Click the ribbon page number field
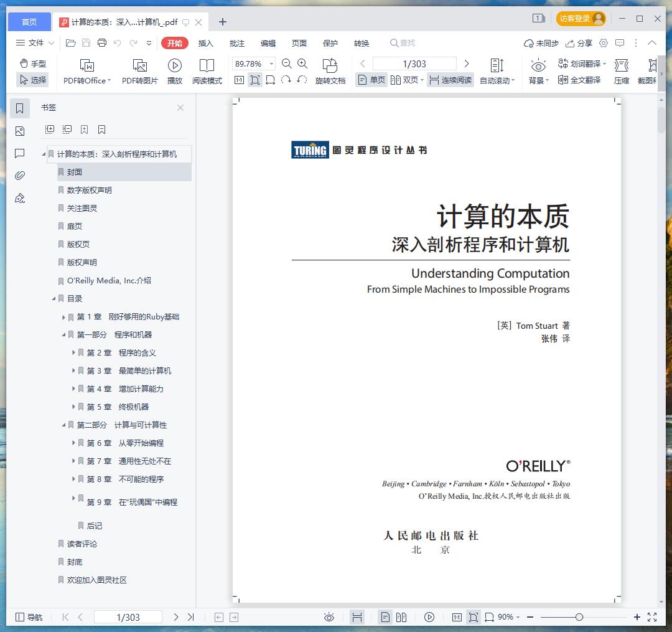This screenshot has width=672, height=632. tap(414, 64)
